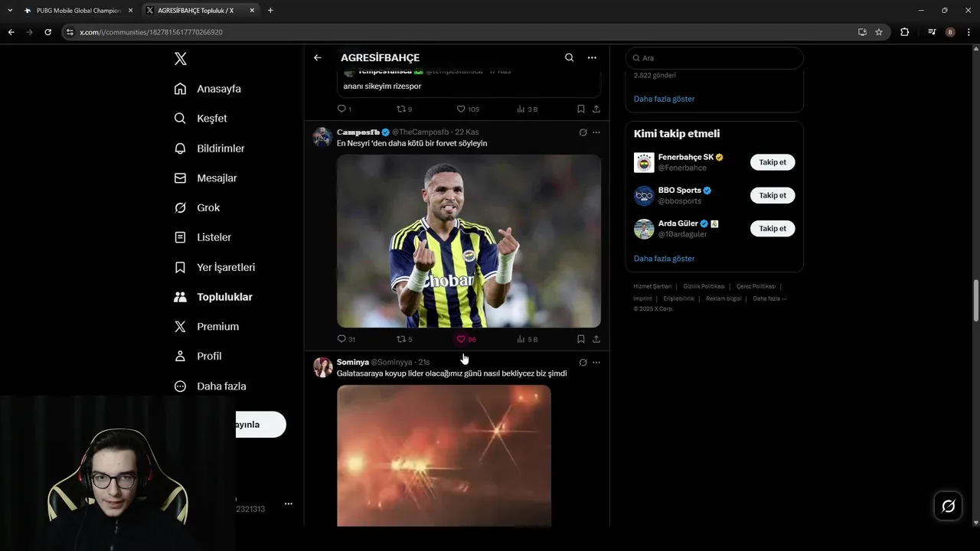
Task: Reply to the rizespor post
Action: coord(345,109)
